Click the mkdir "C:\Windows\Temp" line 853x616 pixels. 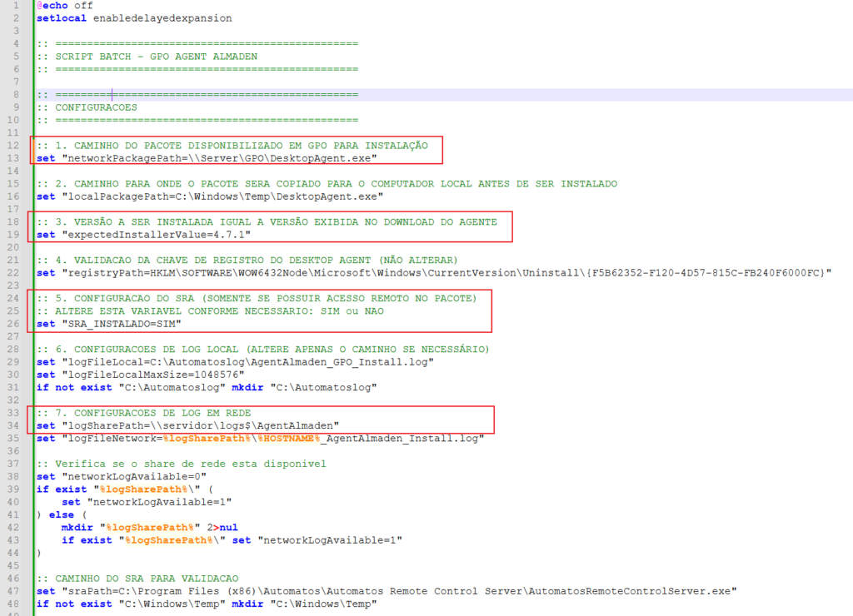click(207, 604)
